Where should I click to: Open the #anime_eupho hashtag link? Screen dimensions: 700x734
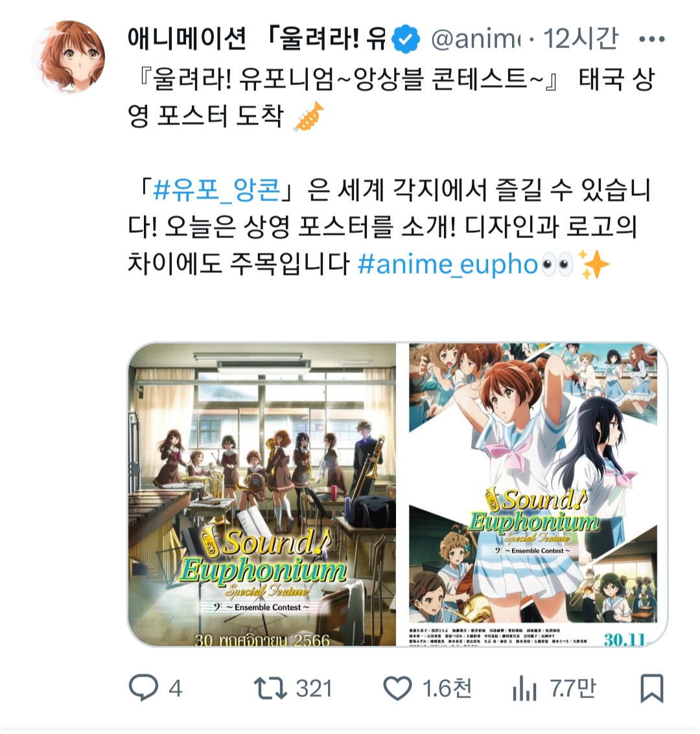click(448, 264)
